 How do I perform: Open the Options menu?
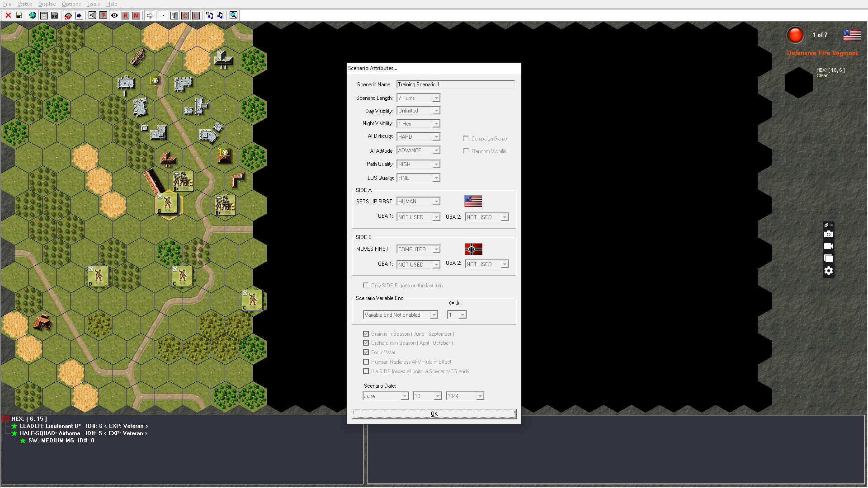[71, 4]
